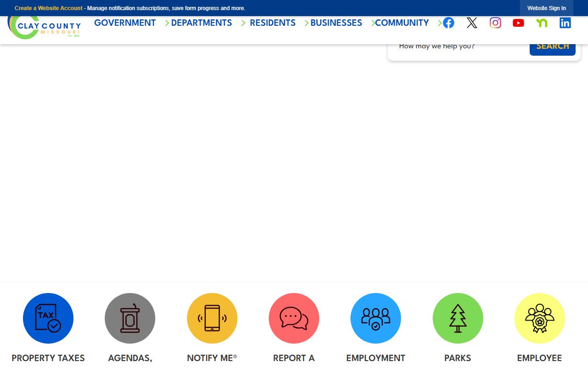
Task: Open the Residents menu
Action: pyautogui.click(x=272, y=23)
